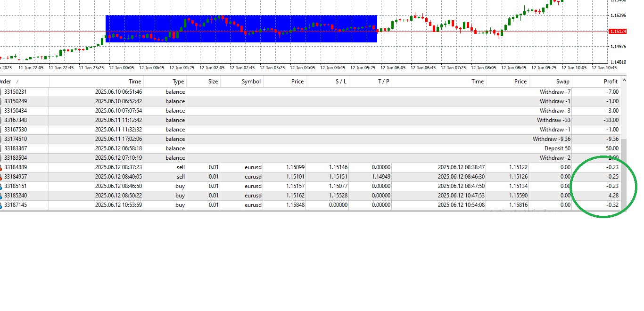Select the blue rectangle on the chart
The height and width of the screenshot is (311, 644).
coord(241,29)
